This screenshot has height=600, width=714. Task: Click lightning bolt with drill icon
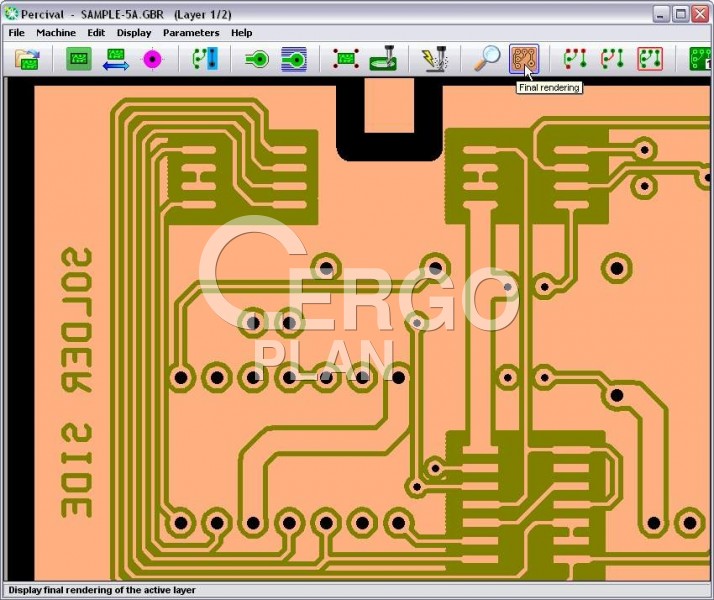point(435,58)
